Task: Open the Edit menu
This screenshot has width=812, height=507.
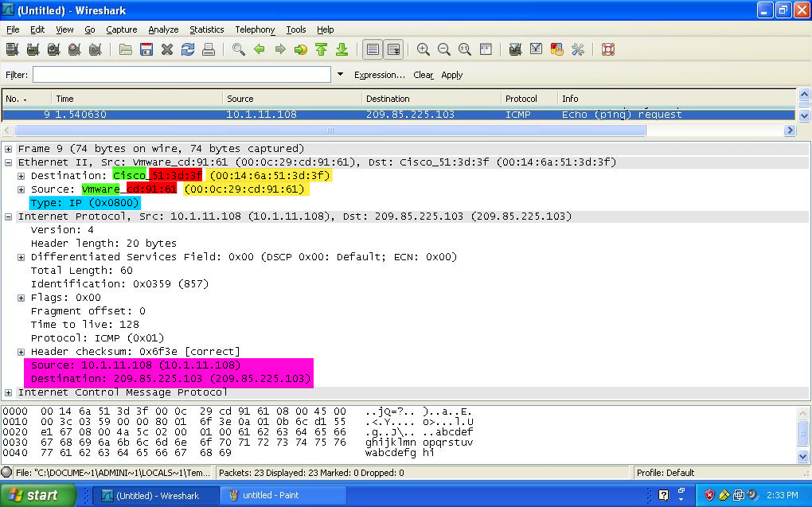Action: click(37, 29)
